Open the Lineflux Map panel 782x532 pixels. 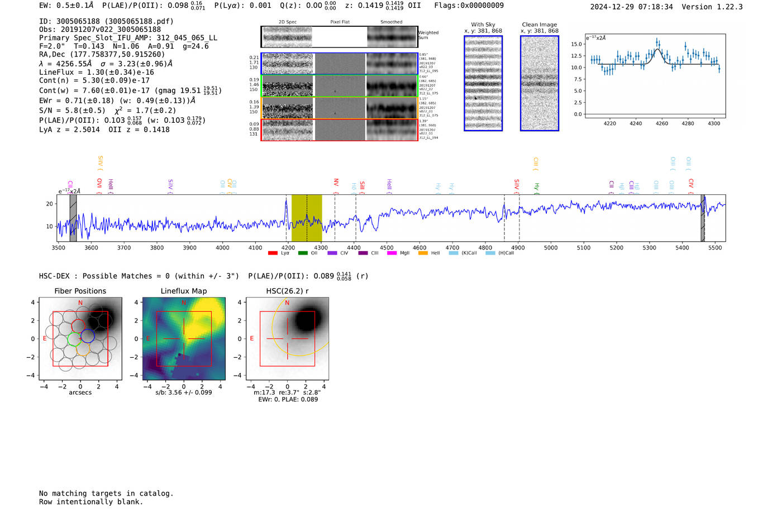(x=184, y=339)
